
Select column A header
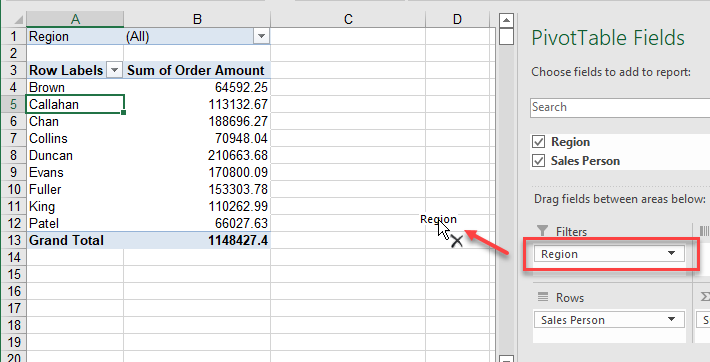pyautogui.click(x=75, y=19)
